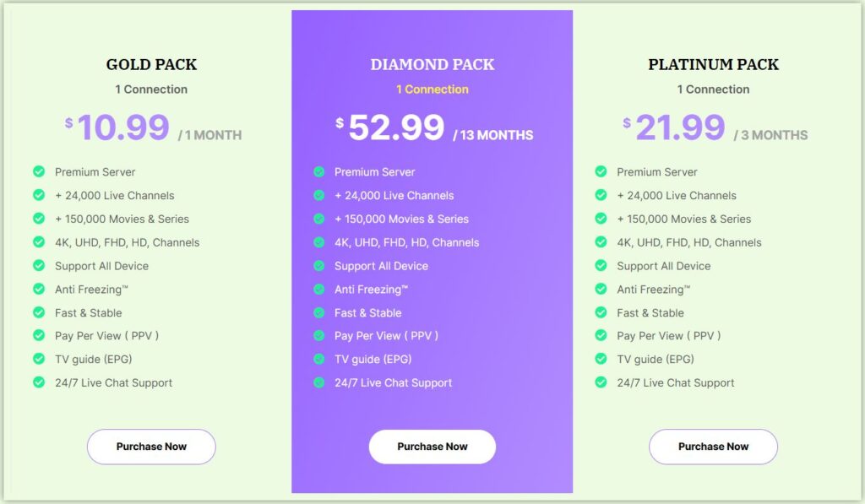
Task: Click the Support All Device checkmark under Platinum Pack
Action: pyautogui.click(x=601, y=265)
